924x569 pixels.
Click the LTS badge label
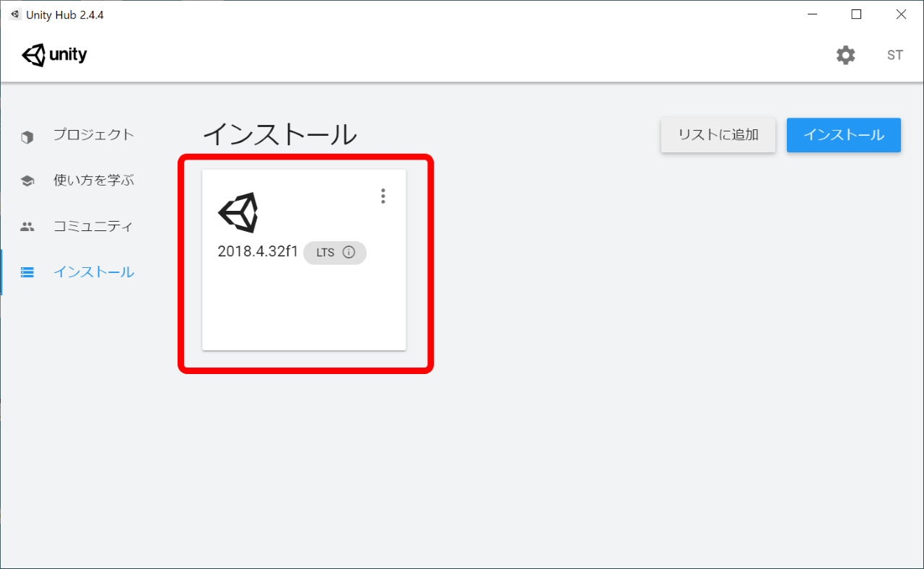pos(326,253)
